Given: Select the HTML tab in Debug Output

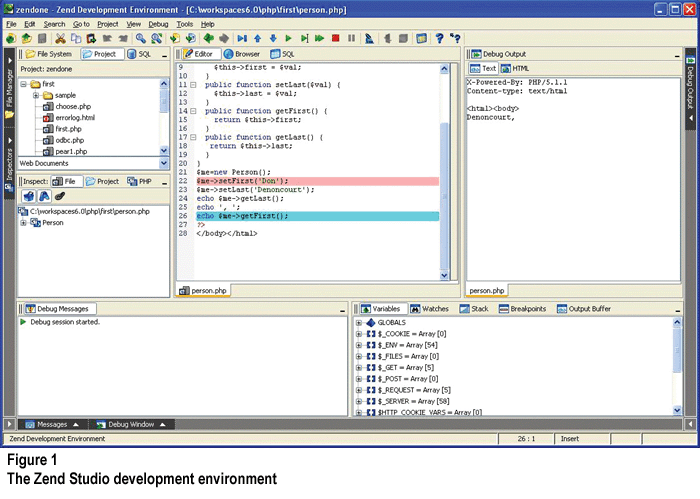Looking at the screenshot, I should click(515, 68).
